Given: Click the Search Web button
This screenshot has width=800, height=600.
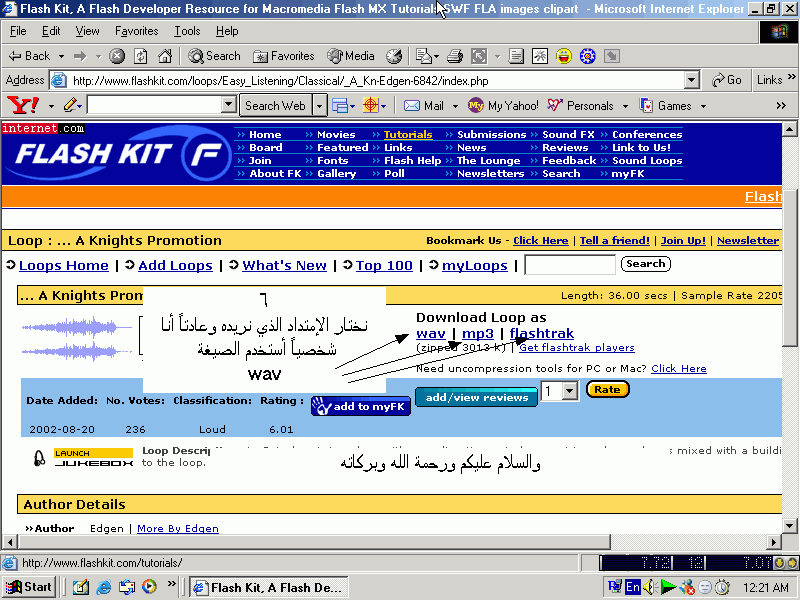Looking at the screenshot, I should 276,106.
